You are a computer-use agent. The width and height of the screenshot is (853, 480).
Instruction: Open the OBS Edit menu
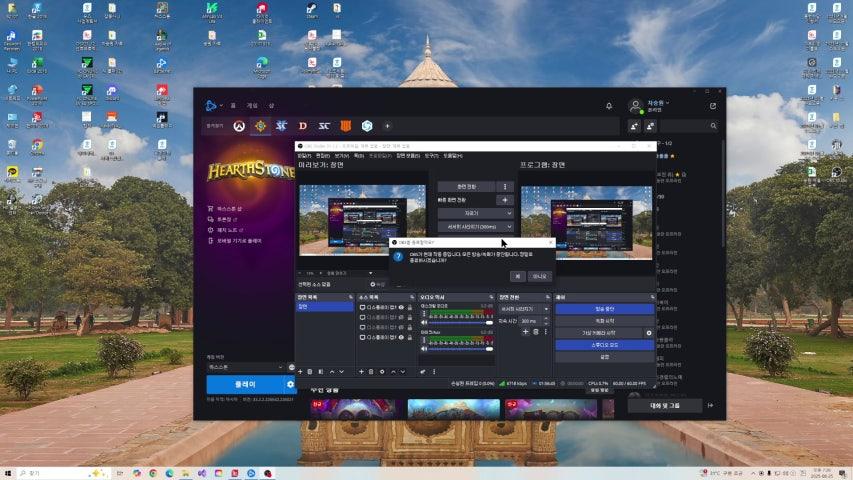pyautogui.click(x=323, y=156)
